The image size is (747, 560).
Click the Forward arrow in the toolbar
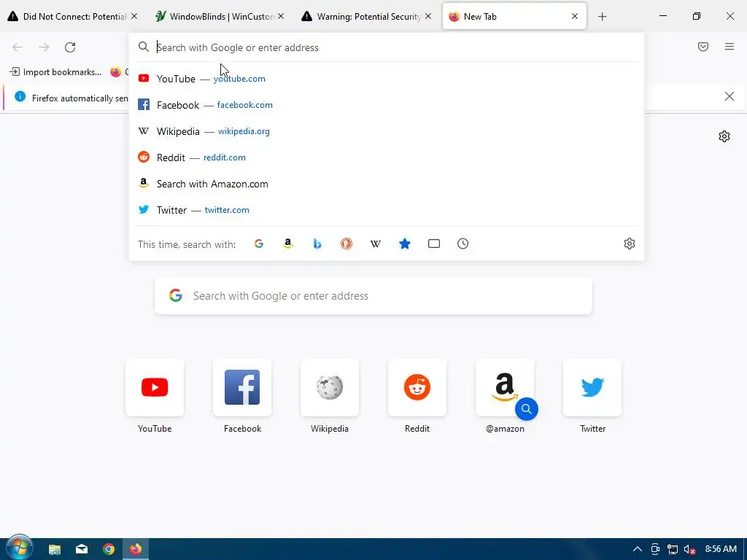coord(44,47)
